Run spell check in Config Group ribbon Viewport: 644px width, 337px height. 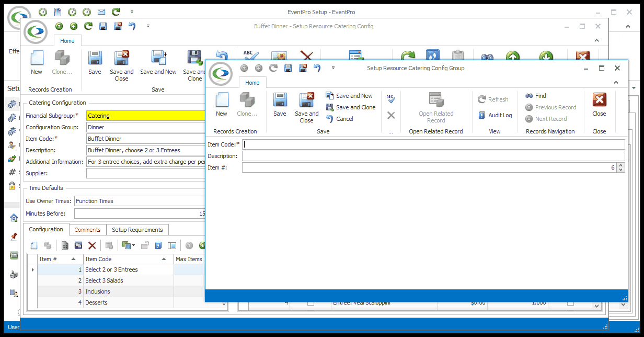pyautogui.click(x=391, y=98)
